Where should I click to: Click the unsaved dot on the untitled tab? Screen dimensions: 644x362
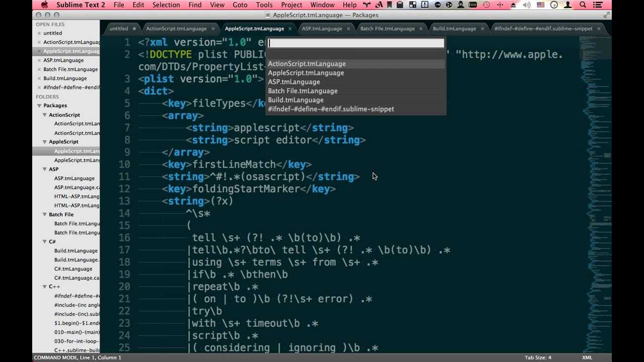[x=134, y=29]
